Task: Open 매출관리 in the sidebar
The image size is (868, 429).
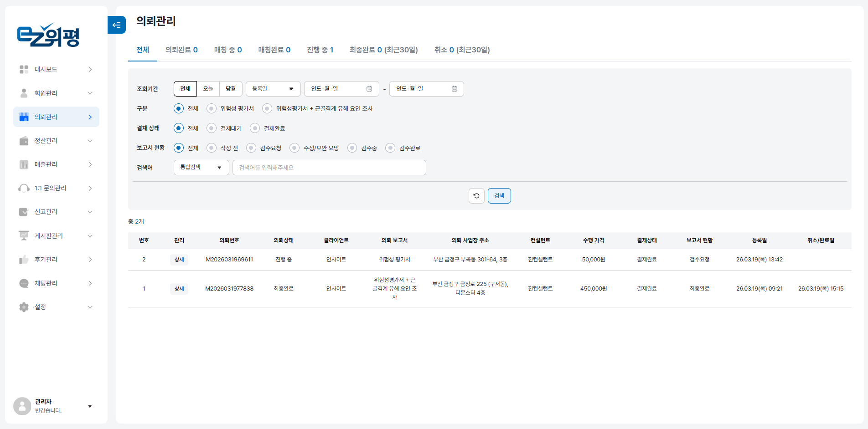Action: point(56,164)
